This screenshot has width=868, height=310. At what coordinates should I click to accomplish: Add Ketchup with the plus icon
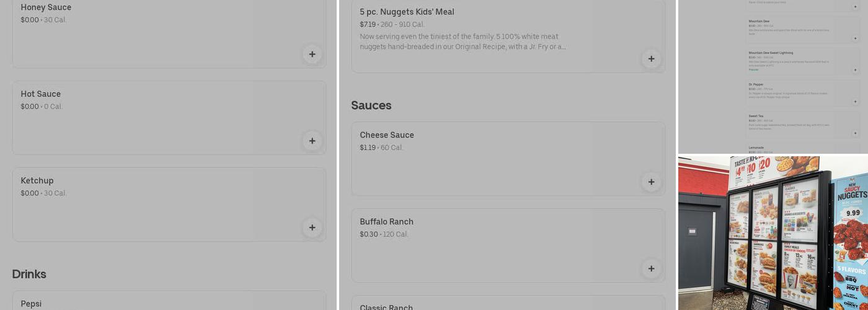pyautogui.click(x=312, y=228)
